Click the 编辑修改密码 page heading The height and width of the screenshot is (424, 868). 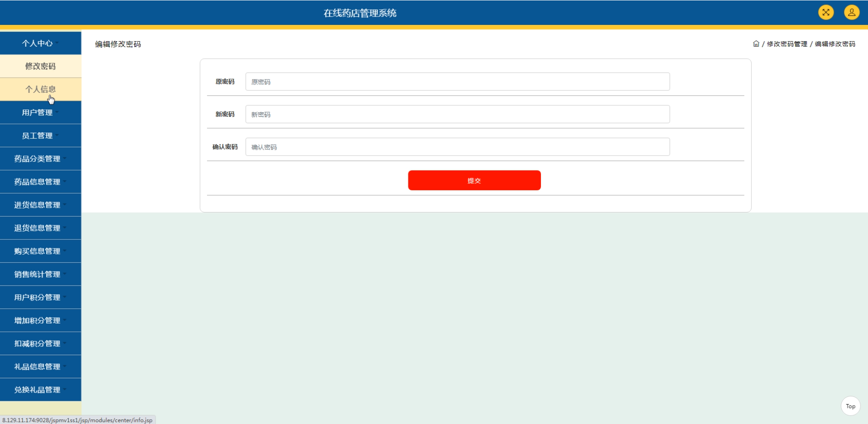click(118, 44)
